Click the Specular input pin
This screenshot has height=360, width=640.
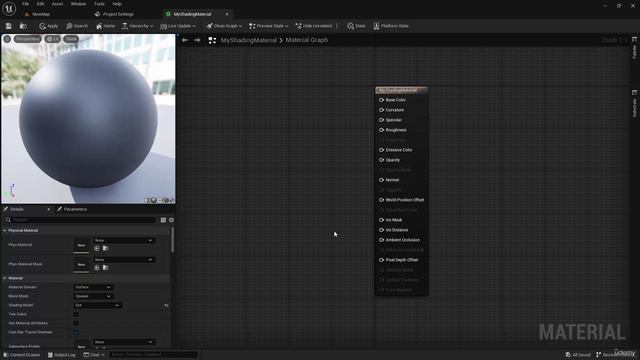click(x=381, y=120)
